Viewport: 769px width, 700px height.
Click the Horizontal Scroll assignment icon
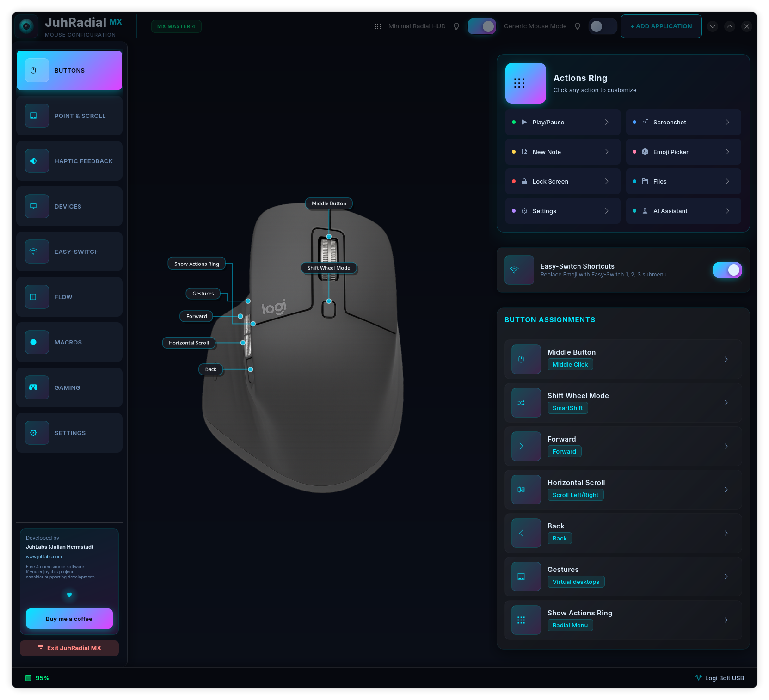[526, 490]
